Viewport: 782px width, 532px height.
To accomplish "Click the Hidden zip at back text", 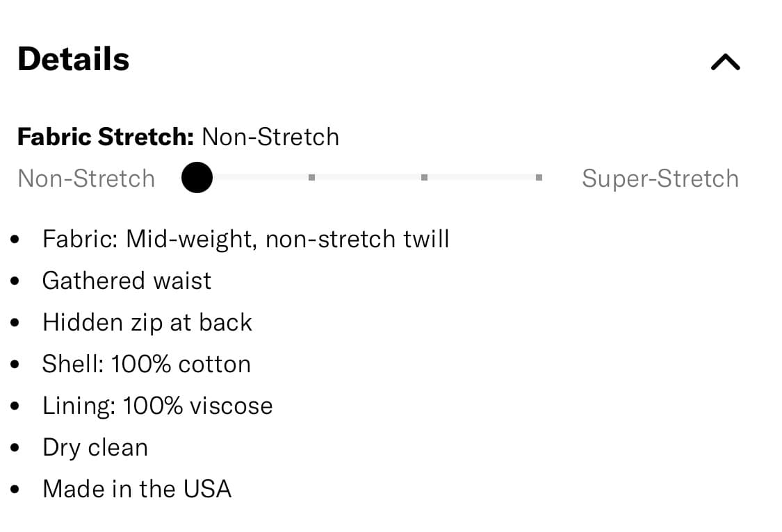I will click(x=147, y=322).
